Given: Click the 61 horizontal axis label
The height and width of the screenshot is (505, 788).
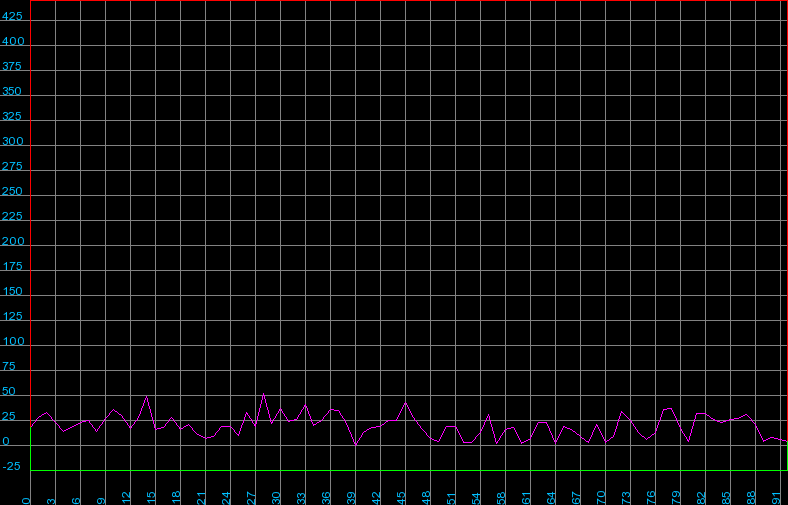Looking at the screenshot, I should [x=527, y=498].
